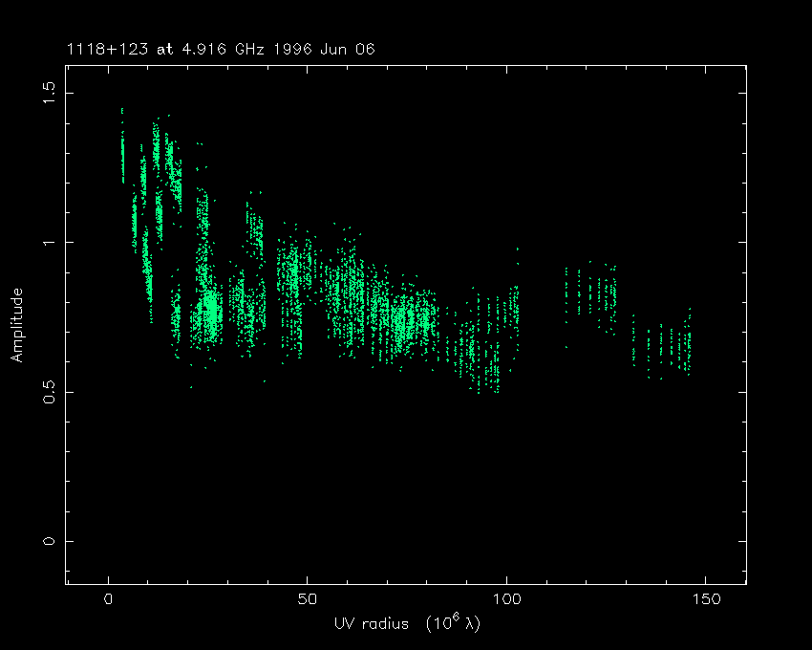Screen dimensions: 812x650
Task: Click the dense data cluster near UV radius 75
Action: tap(407, 320)
